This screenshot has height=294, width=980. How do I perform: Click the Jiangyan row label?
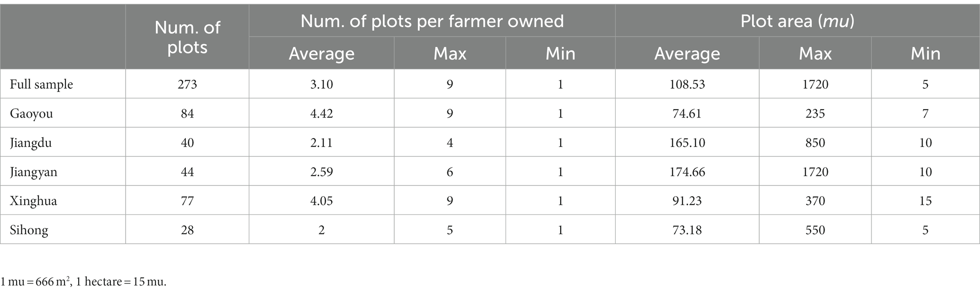pyautogui.click(x=34, y=172)
